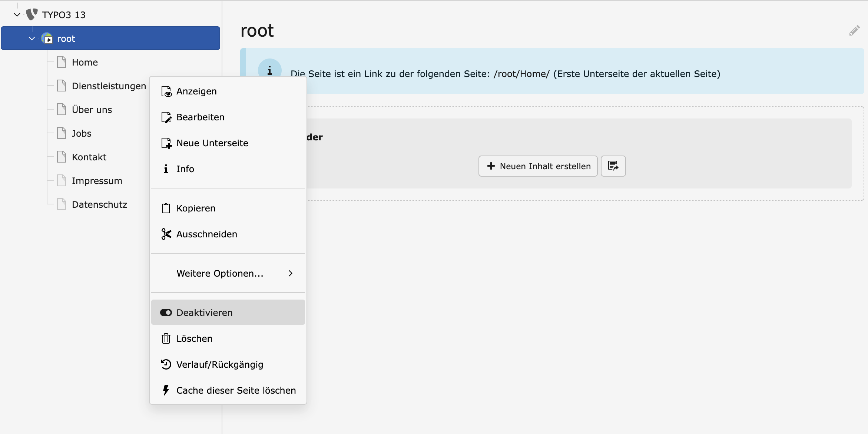This screenshot has width=868, height=434.
Task: Toggle Deaktivieren in the context menu
Action: (204, 313)
